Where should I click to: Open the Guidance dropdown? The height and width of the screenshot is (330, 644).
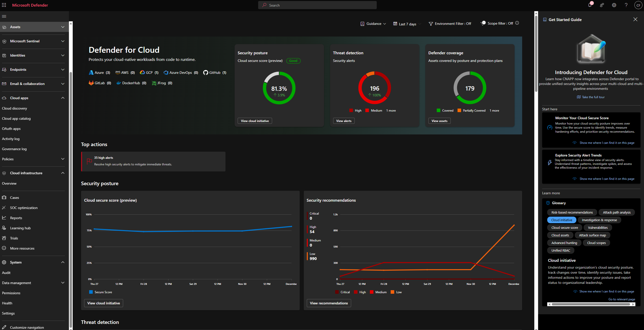(373, 24)
